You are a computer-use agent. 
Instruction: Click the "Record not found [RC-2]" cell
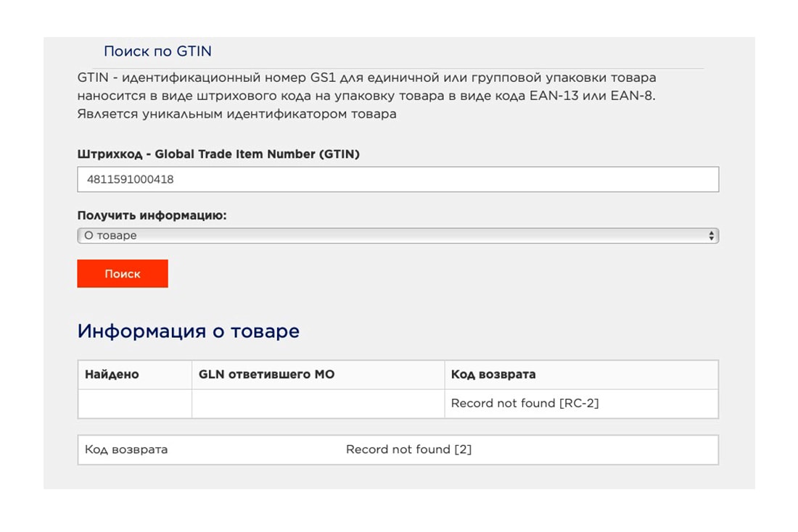[x=525, y=404]
